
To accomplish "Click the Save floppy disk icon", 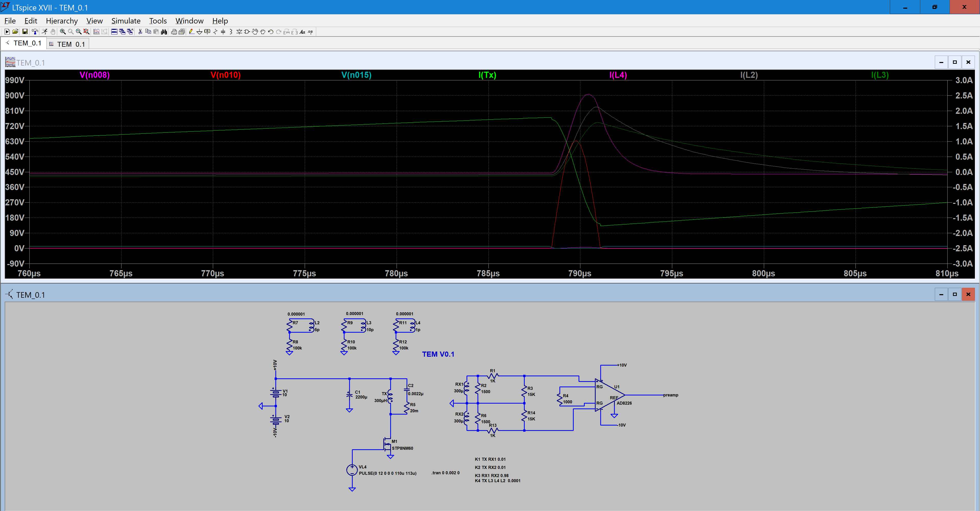I will click(25, 32).
